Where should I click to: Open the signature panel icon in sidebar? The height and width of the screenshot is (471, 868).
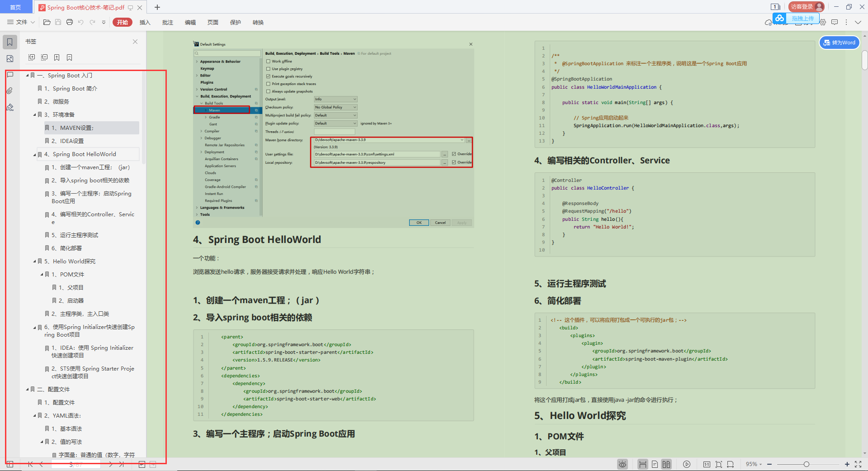click(10, 107)
